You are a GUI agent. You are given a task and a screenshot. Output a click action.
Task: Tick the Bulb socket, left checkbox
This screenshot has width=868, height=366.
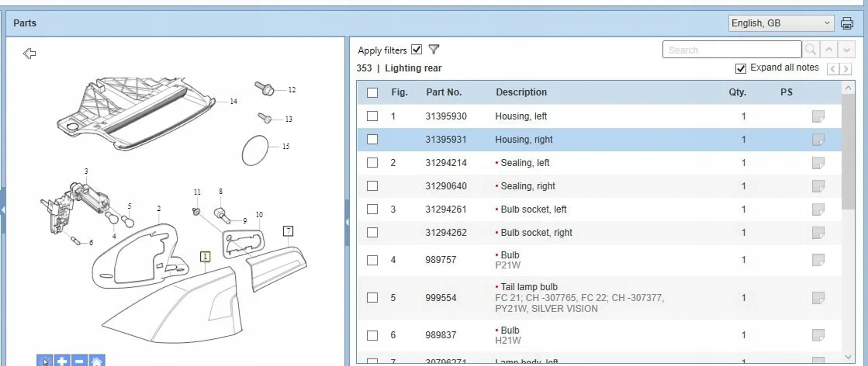(372, 209)
